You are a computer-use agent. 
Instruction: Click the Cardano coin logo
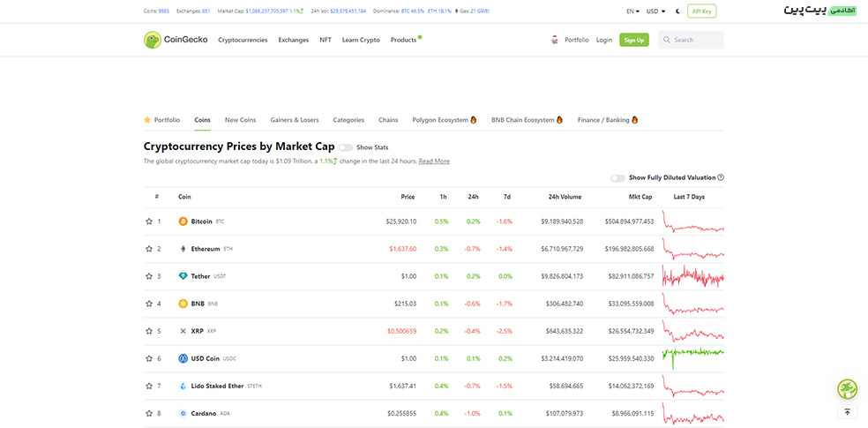click(x=183, y=414)
